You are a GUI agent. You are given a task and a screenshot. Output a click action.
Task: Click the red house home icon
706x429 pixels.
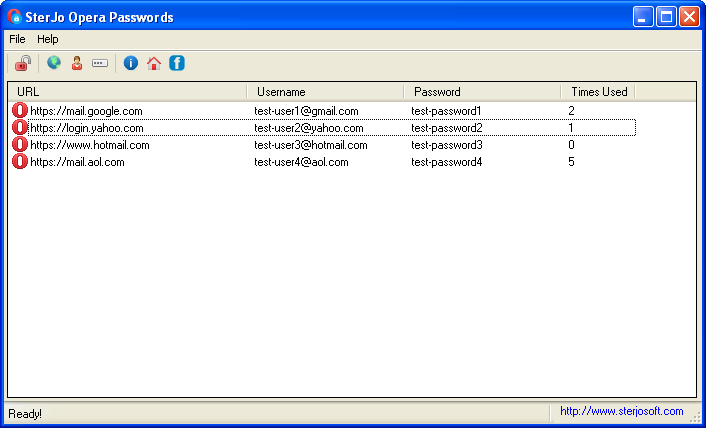[x=153, y=63]
